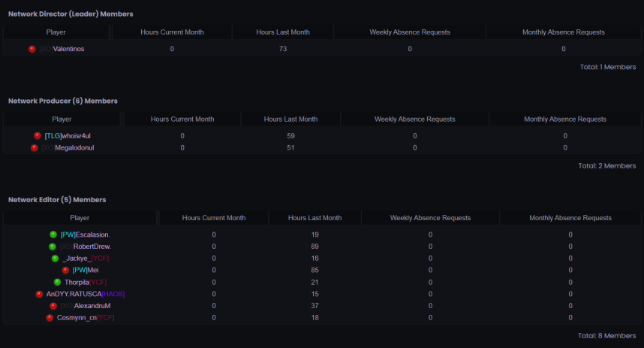Image resolution: width=644 pixels, height=348 pixels.
Task: Sort Leader table by Hours Current Month
Action: (172, 32)
